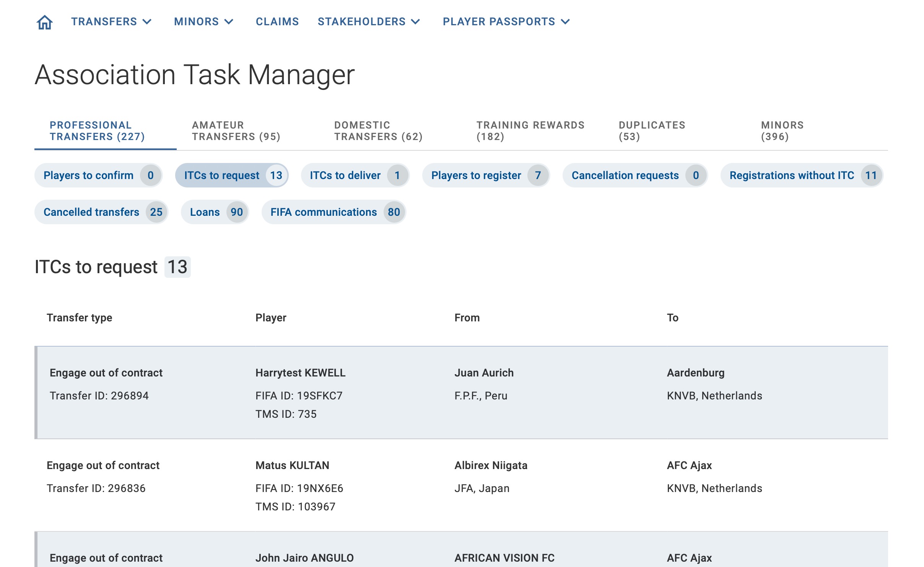The height and width of the screenshot is (567, 924).
Task: Select Juan Aurich club
Action: pyautogui.click(x=484, y=373)
